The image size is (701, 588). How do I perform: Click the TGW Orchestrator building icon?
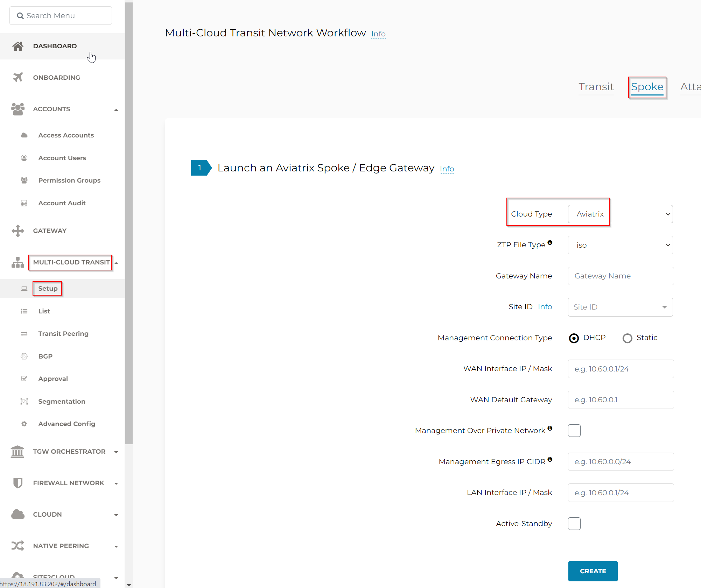click(x=17, y=452)
